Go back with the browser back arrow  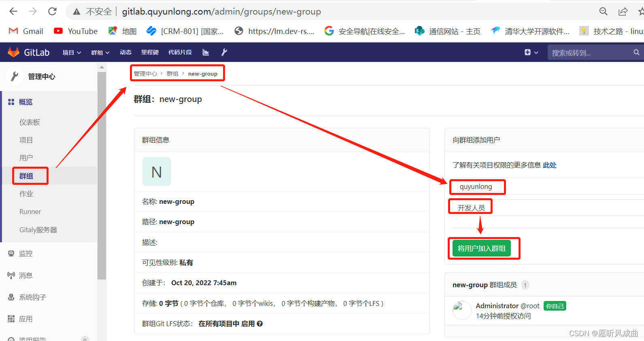(x=13, y=11)
